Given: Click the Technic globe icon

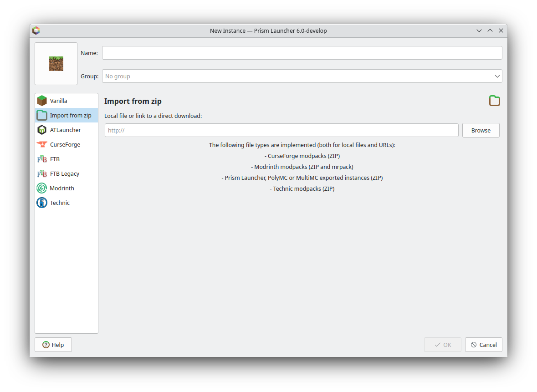Looking at the screenshot, I should [42, 202].
